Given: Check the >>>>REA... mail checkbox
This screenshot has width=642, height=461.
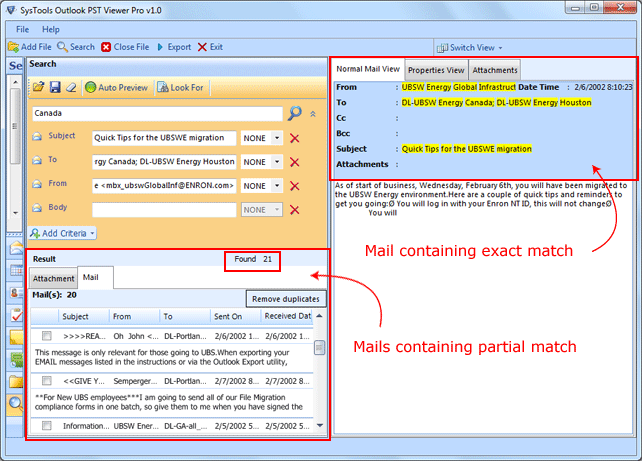Looking at the screenshot, I should click(x=47, y=336).
